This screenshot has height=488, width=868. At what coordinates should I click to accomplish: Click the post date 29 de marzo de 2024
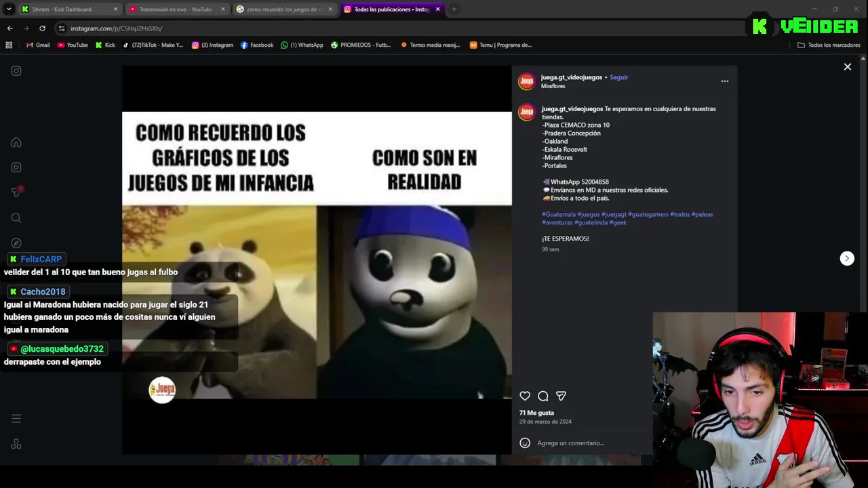tap(545, 422)
